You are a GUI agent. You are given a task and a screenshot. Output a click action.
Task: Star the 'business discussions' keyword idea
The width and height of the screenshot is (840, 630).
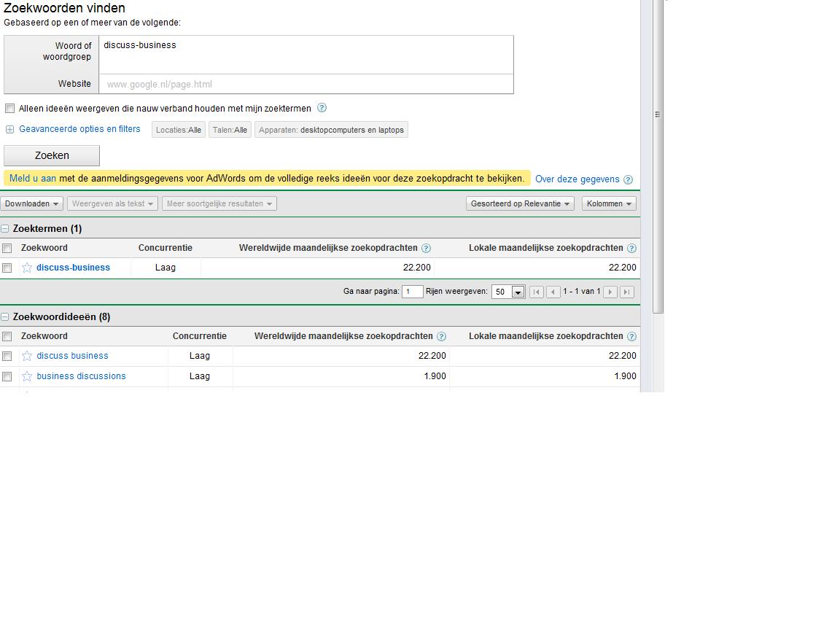[x=27, y=376]
